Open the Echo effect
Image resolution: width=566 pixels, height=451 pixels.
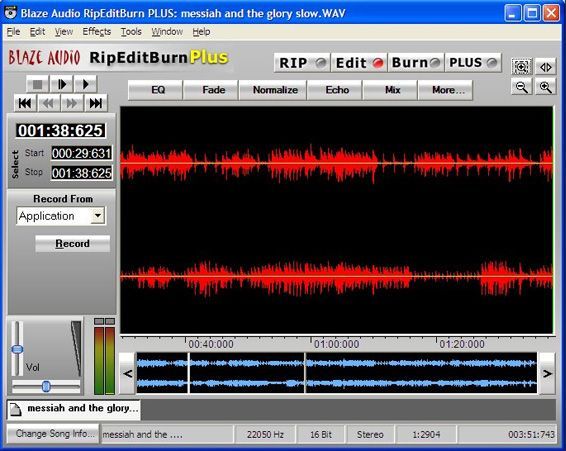335,90
